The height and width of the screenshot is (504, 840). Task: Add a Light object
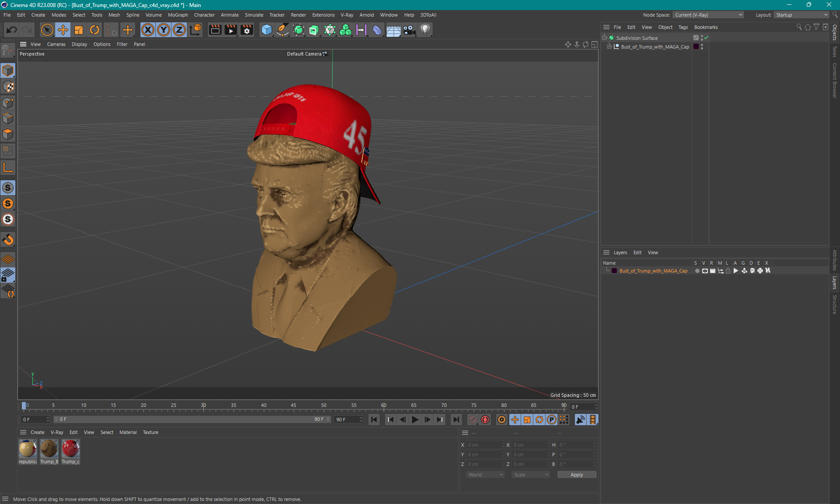[425, 30]
